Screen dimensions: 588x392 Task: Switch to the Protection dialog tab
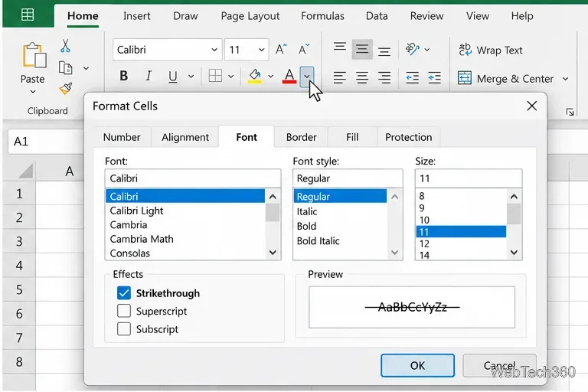coord(408,137)
